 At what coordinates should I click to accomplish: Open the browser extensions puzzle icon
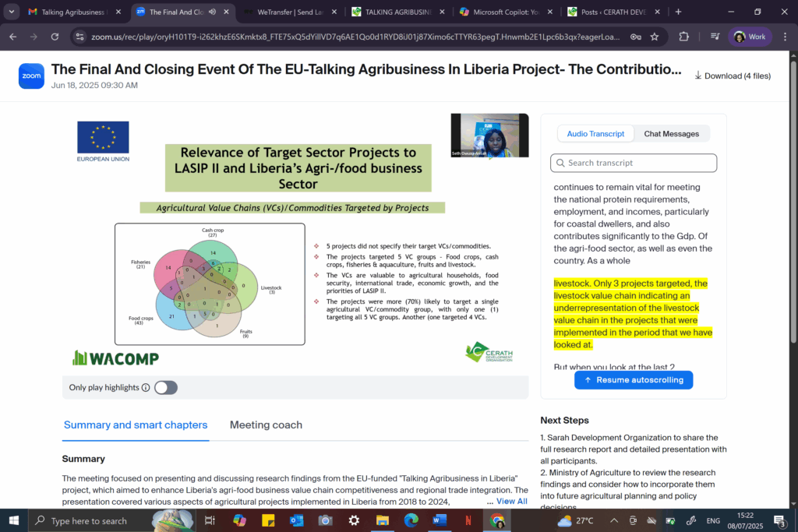tap(684, 37)
